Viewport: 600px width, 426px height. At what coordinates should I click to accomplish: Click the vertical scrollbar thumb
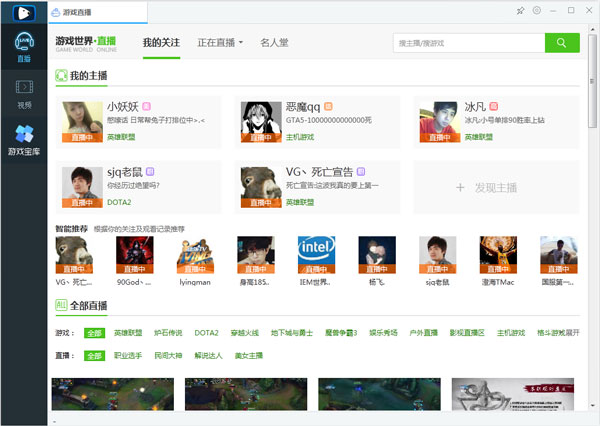point(592,81)
